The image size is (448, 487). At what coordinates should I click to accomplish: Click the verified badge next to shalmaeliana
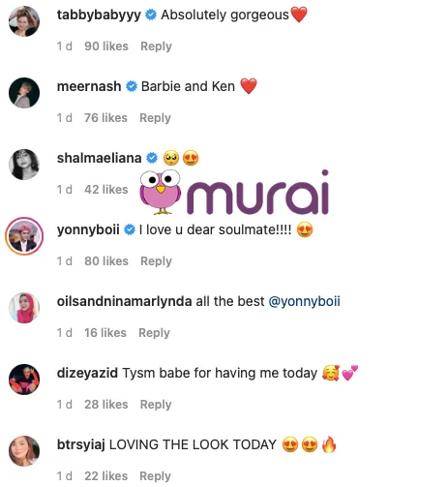pos(152,158)
